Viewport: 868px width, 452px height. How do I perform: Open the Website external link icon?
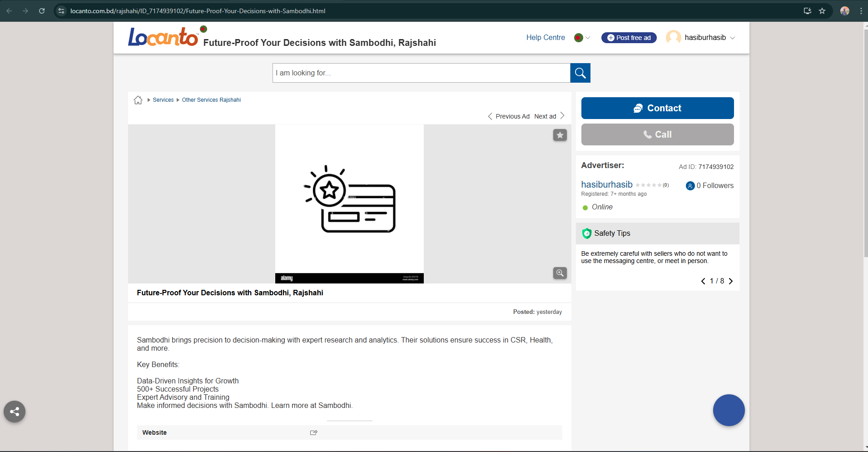point(313,432)
